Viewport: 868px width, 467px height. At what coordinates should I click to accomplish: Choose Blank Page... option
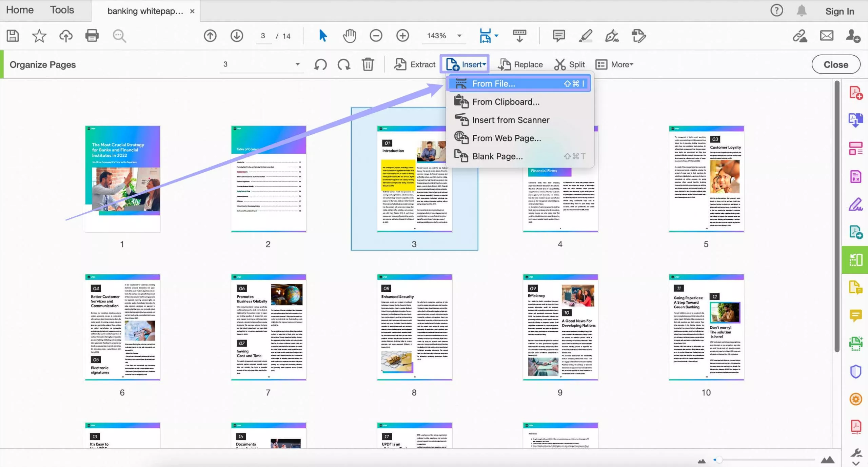(x=519, y=156)
